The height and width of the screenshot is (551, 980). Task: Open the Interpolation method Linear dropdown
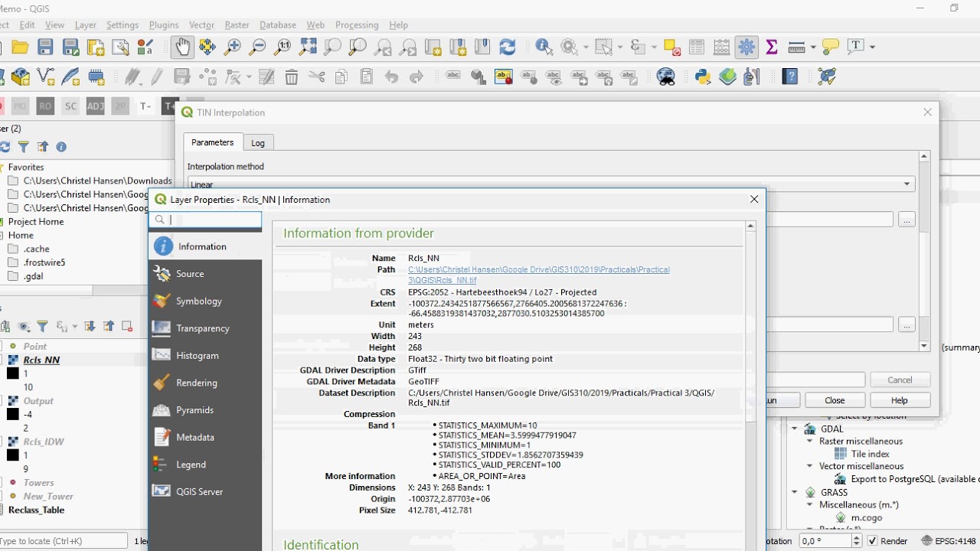pos(551,184)
